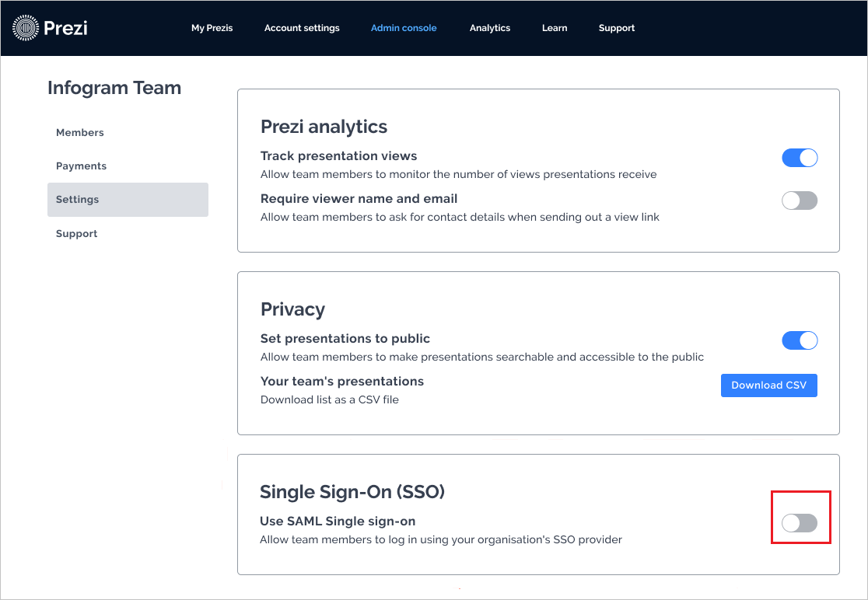Open Support in the left sidebar

pyautogui.click(x=76, y=233)
